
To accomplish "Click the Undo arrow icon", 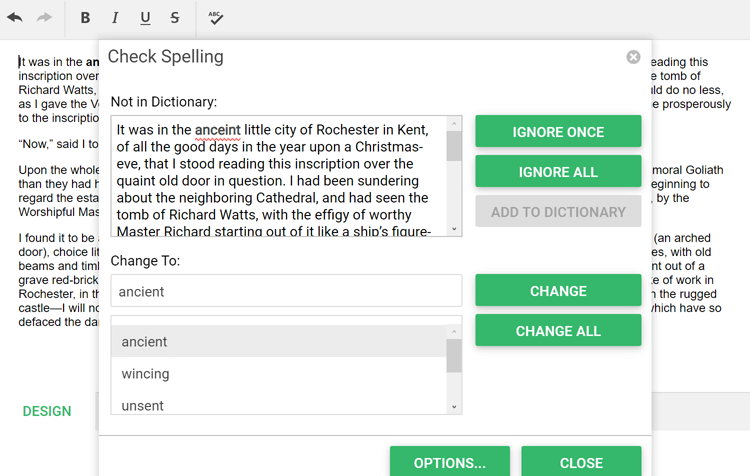I will click(x=15, y=17).
